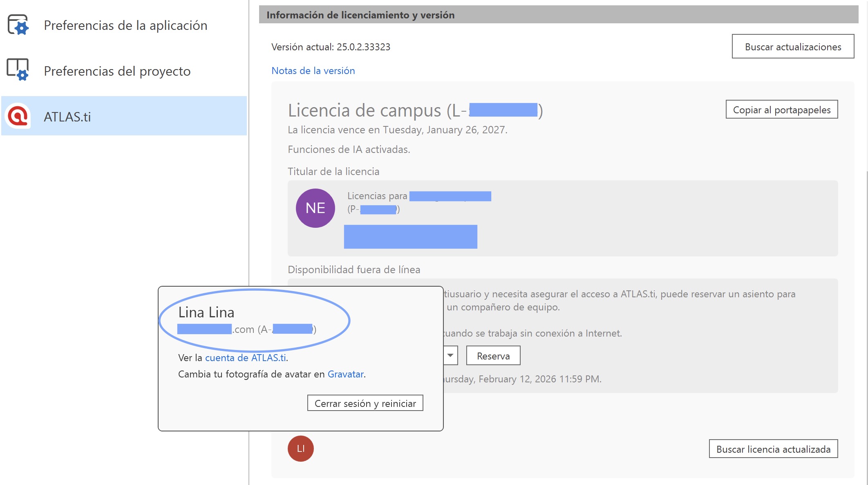This screenshot has height=485, width=868.
Task: Open Notas de la versión link
Action: click(313, 71)
